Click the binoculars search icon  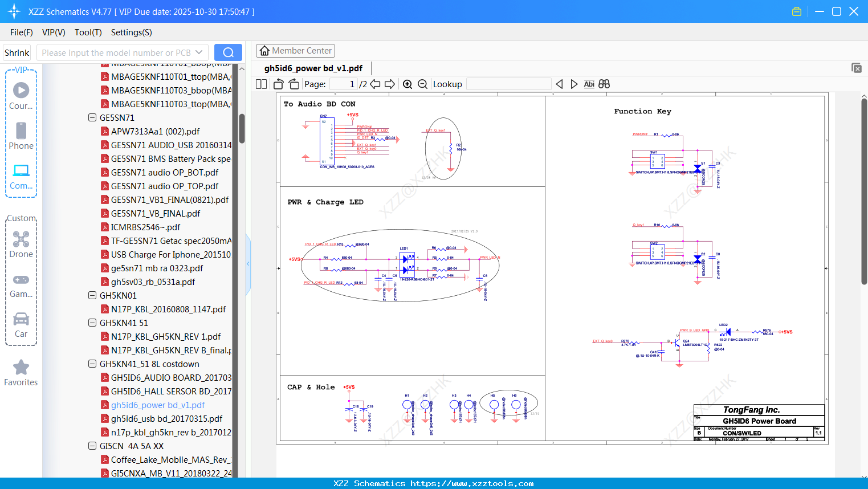click(x=604, y=84)
